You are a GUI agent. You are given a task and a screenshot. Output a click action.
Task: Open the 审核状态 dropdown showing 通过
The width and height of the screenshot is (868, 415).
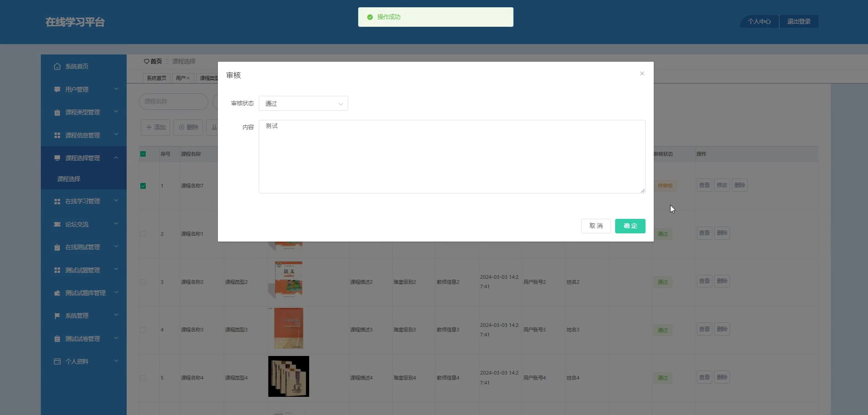click(303, 104)
